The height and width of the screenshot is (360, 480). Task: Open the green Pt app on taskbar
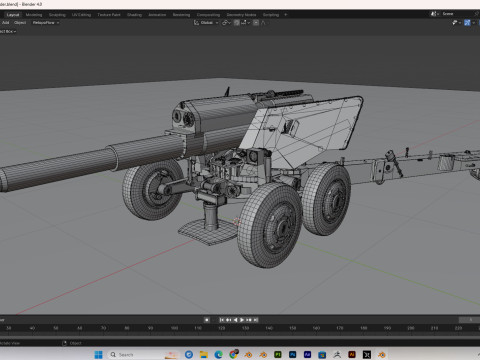[x=278, y=355]
